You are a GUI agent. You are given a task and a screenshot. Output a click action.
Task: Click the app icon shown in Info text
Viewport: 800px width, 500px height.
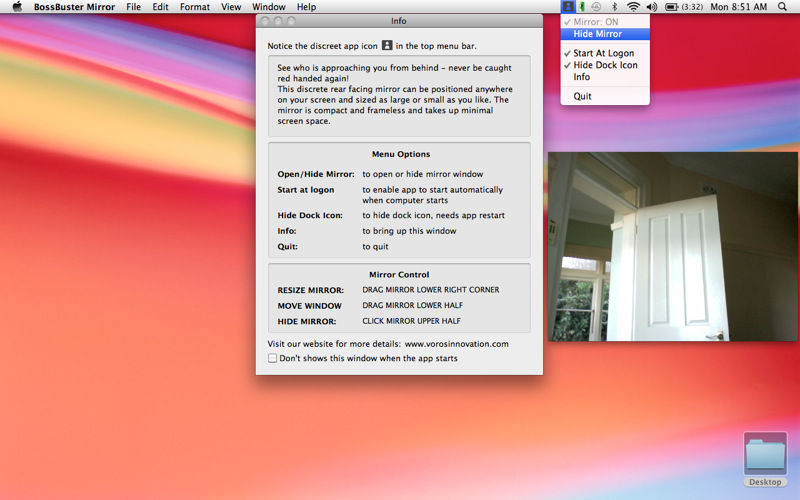tap(387, 45)
